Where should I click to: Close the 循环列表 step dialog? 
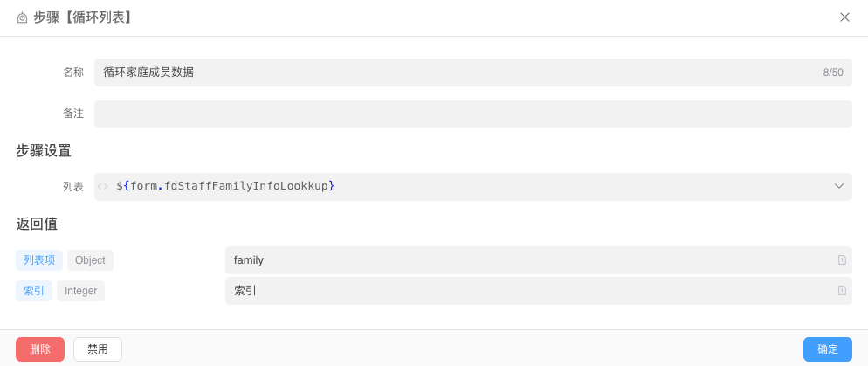click(844, 17)
